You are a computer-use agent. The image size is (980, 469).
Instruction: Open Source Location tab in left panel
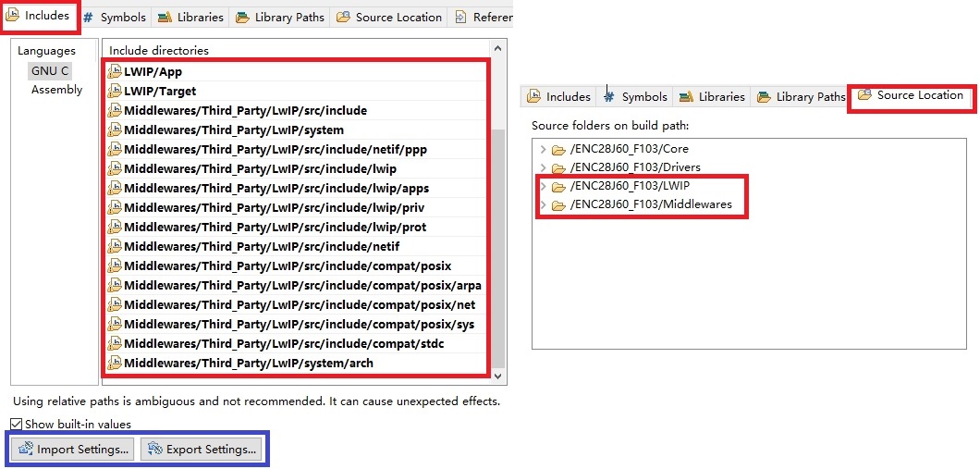pos(389,18)
